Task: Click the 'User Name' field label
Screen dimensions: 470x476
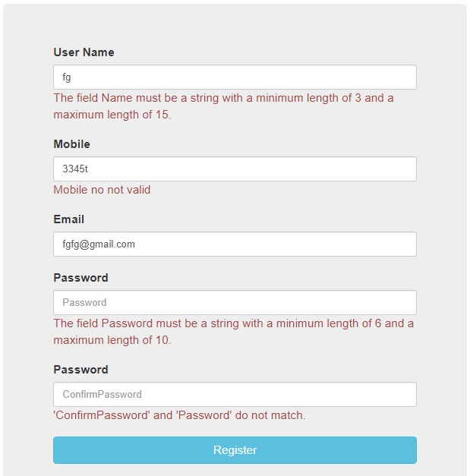Action: click(x=84, y=52)
